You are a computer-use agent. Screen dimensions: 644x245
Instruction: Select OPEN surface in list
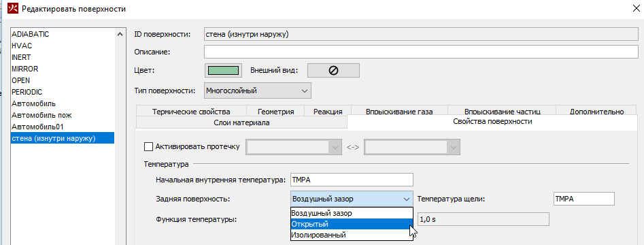(x=63, y=80)
